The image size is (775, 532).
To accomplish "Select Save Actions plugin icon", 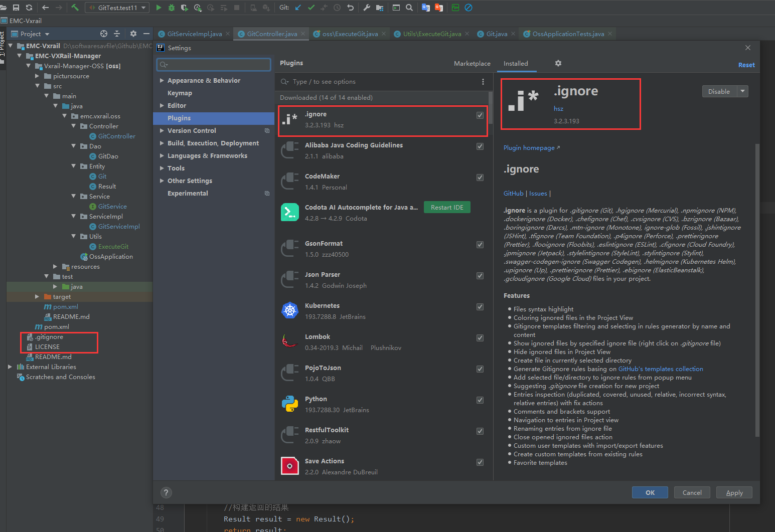I will click(x=290, y=466).
